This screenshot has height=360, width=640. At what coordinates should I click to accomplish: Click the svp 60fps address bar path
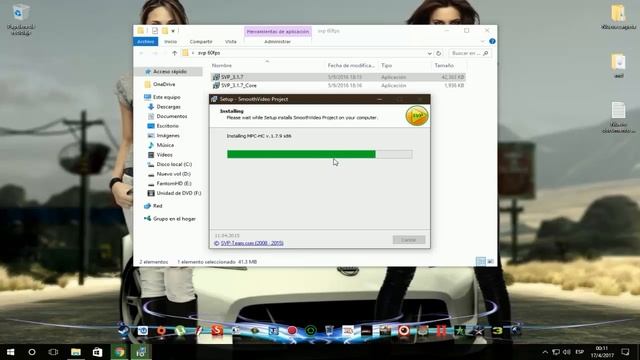pos(209,53)
